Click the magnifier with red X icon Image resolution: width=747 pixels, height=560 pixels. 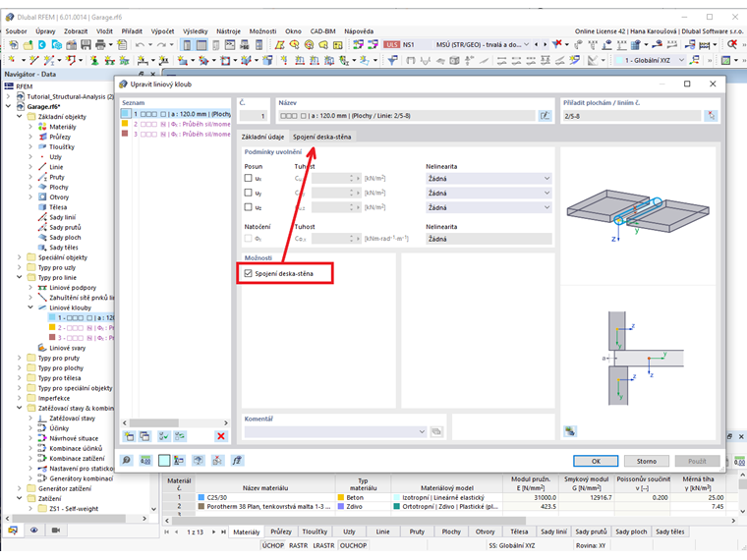pos(732,45)
